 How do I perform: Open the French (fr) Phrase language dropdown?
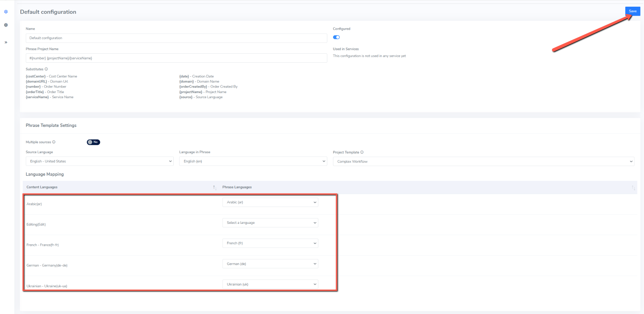click(270, 243)
